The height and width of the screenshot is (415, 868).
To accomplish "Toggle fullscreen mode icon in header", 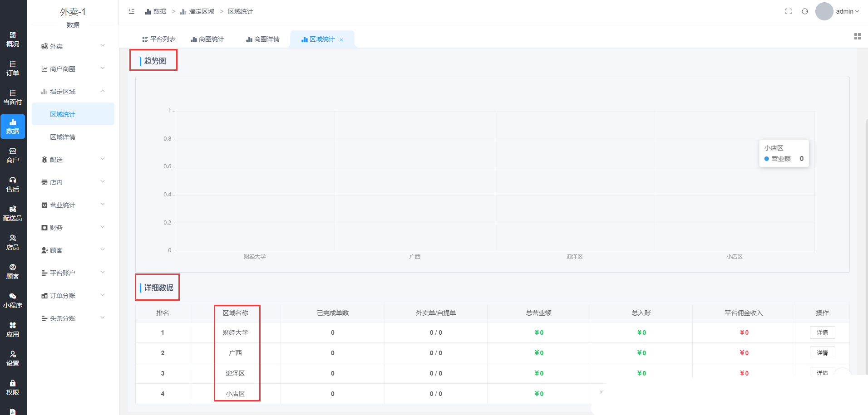I will 789,11.
